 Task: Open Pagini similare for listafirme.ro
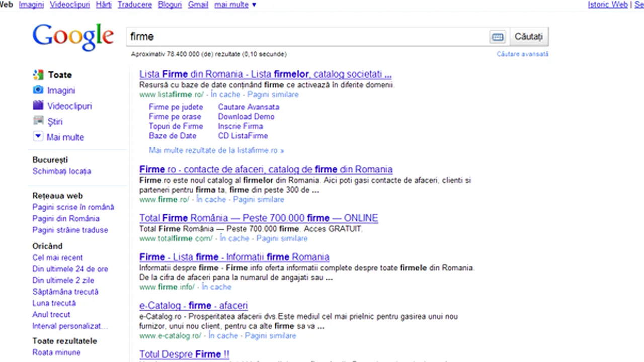tap(273, 95)
